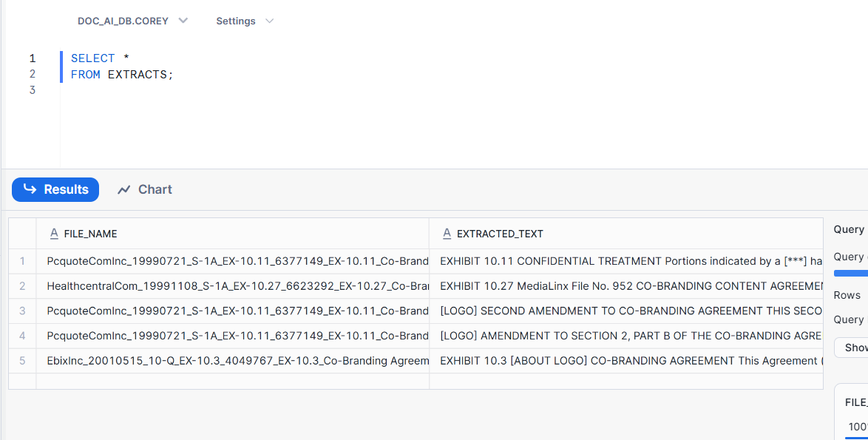Click the "A" text-type icon in EXTRACTED_TEXT header
Viewport: 868px width, 440px height.
click(x=447, y=233)
